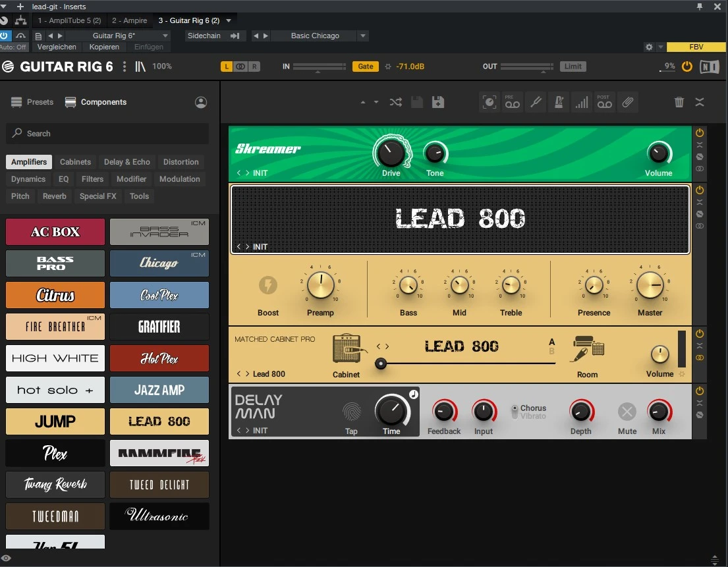Open the three-dot menu beside Guitar Rig 6

[x=124, y=67]
